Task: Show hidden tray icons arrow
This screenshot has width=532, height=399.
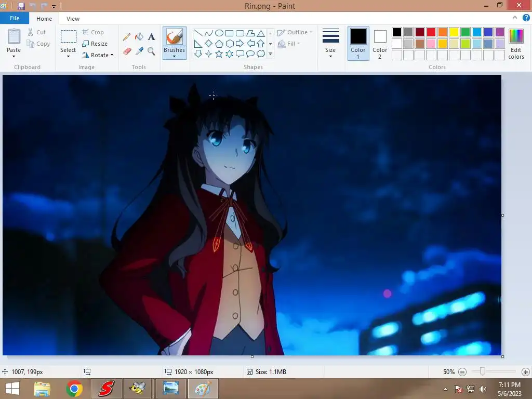Action: coord(445,389)
